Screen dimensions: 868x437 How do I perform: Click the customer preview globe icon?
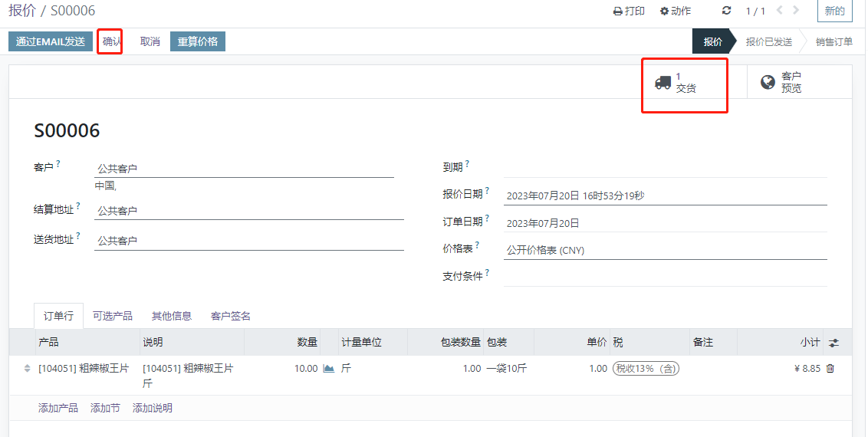[x=768, y=83]
